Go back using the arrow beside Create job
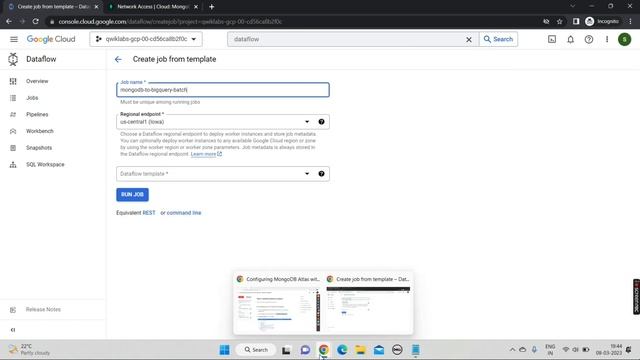 tap(118, 60)
